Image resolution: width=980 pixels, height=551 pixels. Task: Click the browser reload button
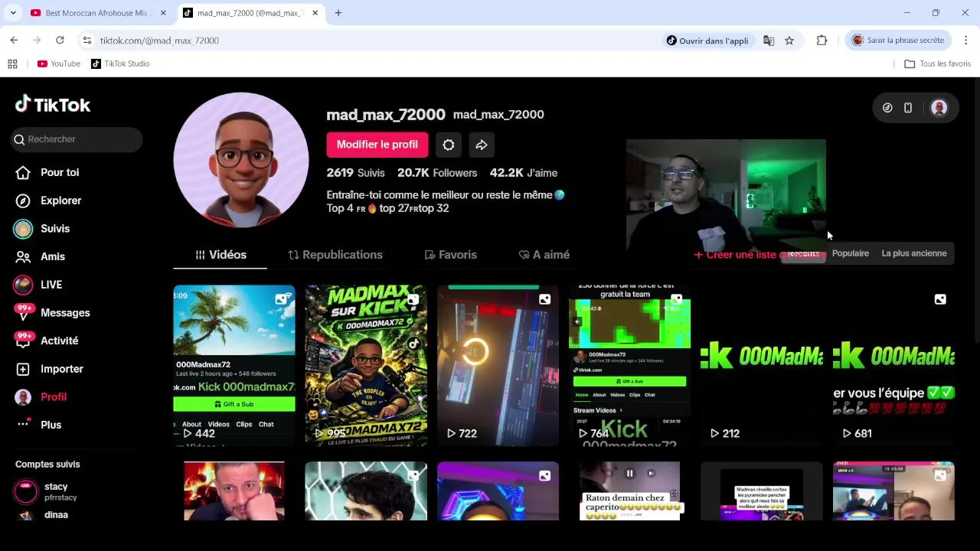click(60, 41)
